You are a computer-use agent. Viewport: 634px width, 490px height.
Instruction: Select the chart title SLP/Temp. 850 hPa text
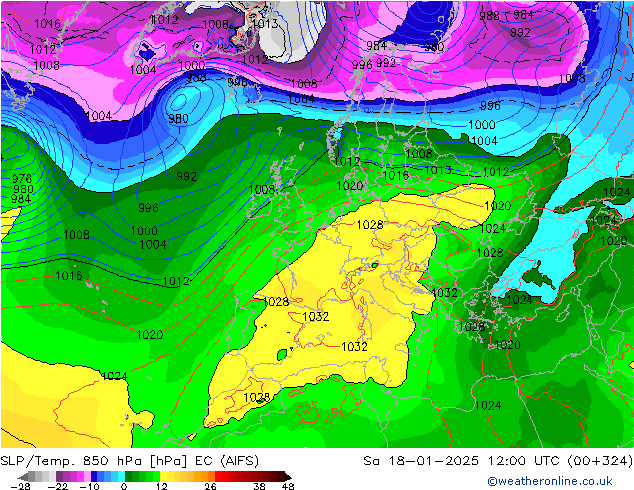pos(73,461)
